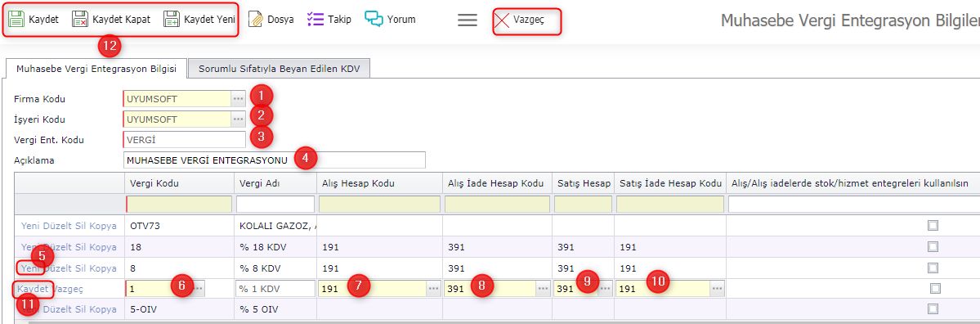Click the Vergi Ent. Kodu field
The height and width of the screenshot is (324, 980).
(185, 139)
